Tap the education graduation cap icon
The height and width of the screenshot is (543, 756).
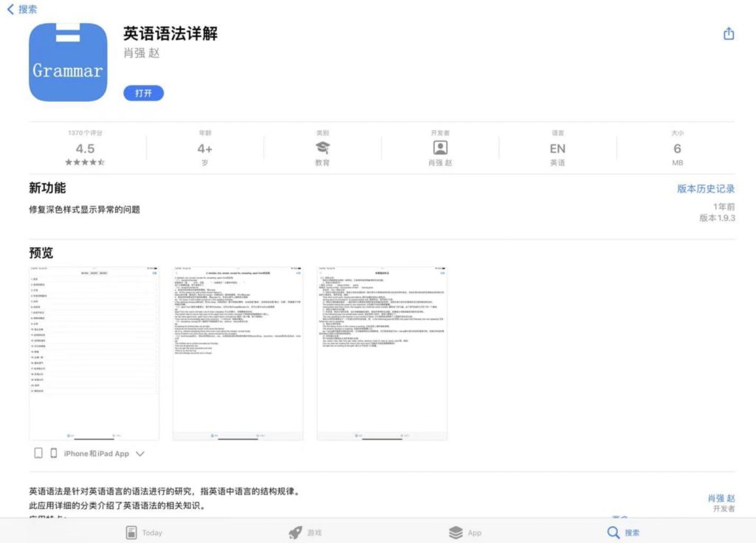tap(323, 148)
